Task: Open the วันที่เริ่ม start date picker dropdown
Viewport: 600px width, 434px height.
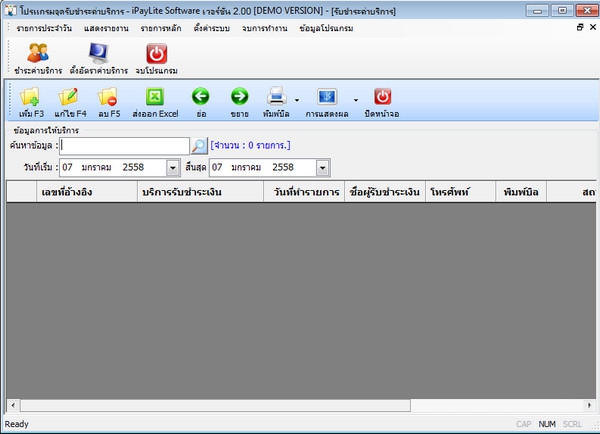Action: [173, 168]
